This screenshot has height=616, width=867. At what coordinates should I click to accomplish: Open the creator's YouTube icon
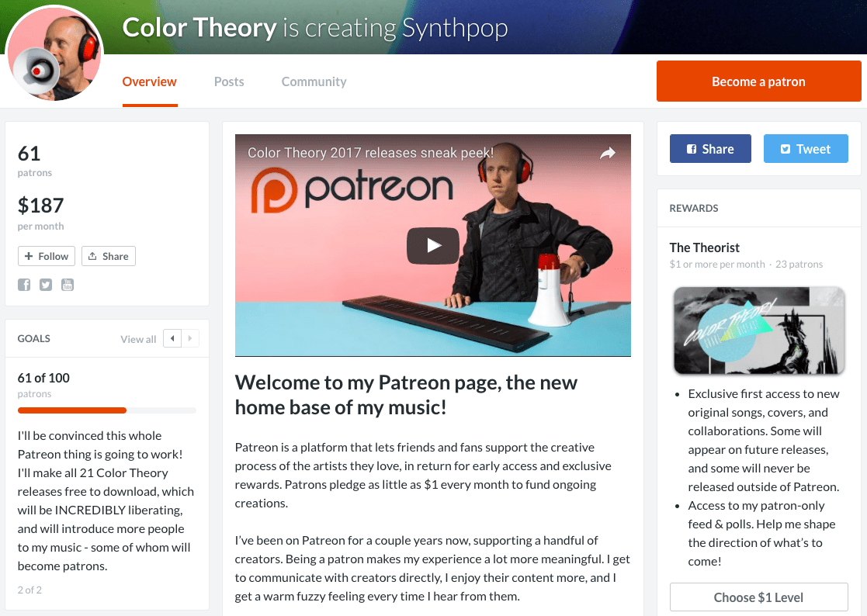68,285
